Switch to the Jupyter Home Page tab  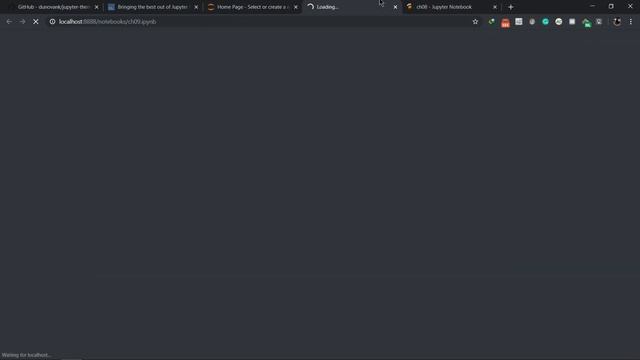tap(251, 7)
